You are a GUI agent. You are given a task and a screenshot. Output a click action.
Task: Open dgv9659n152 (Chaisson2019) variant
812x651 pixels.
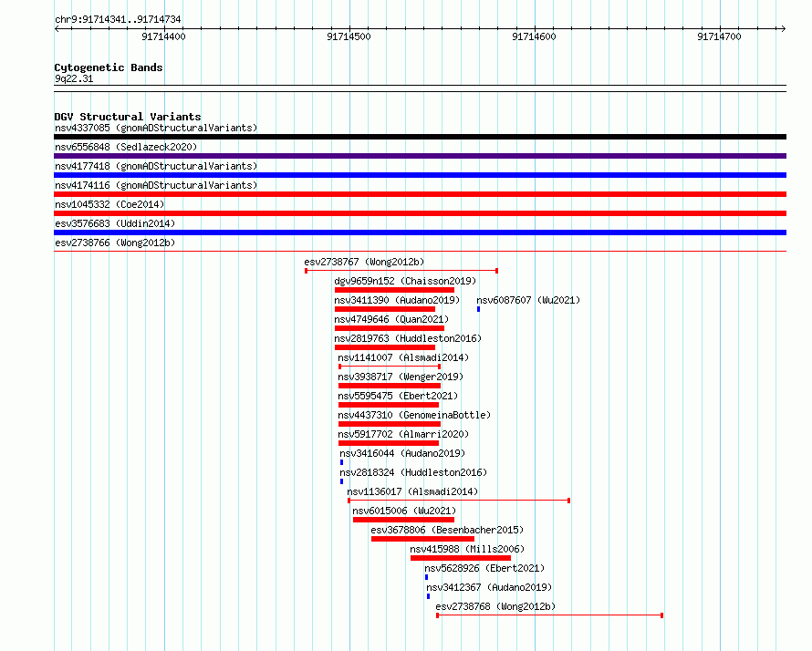point(405,281)
